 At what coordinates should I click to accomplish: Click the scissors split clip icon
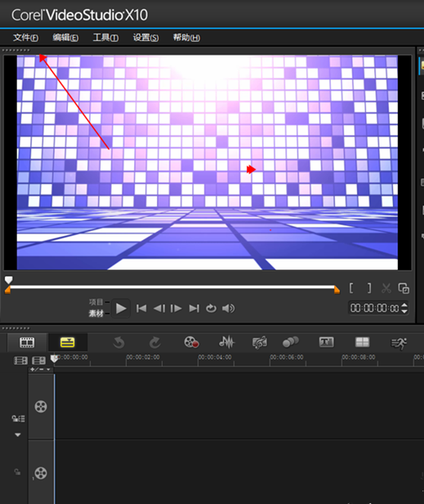pyautogui.click(x=386, y=288)
